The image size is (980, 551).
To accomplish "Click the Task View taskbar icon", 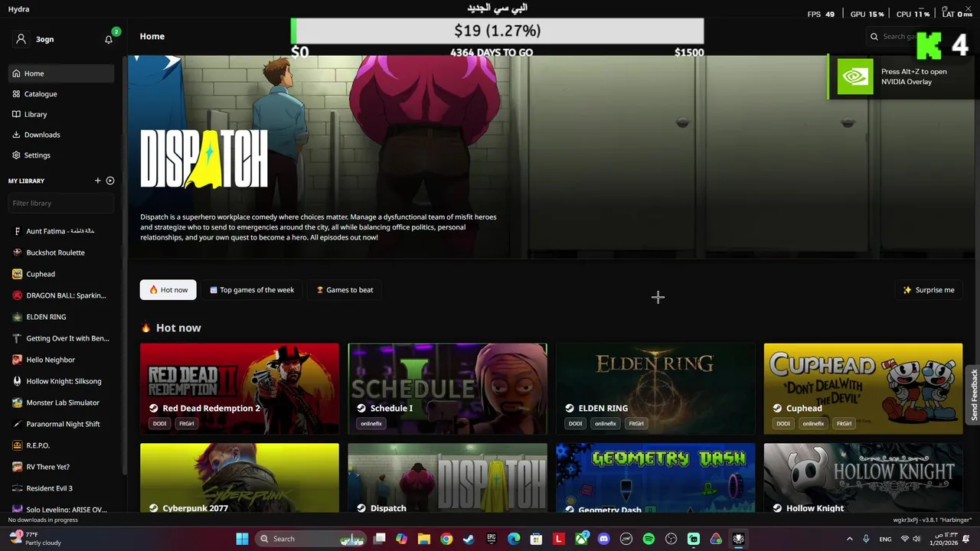I will 379,539.
